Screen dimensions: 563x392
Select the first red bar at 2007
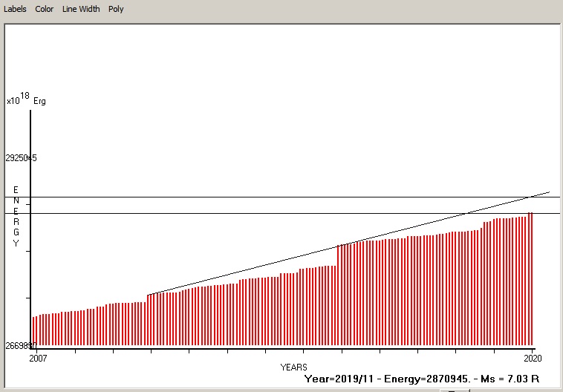33,331
